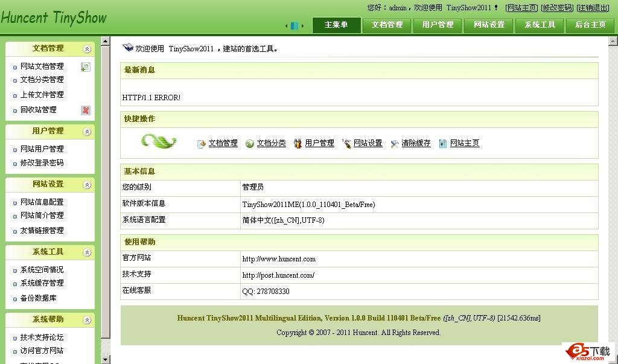
Task: Click the main content scrollbar up arrow
Action: (x=613, y=41)
